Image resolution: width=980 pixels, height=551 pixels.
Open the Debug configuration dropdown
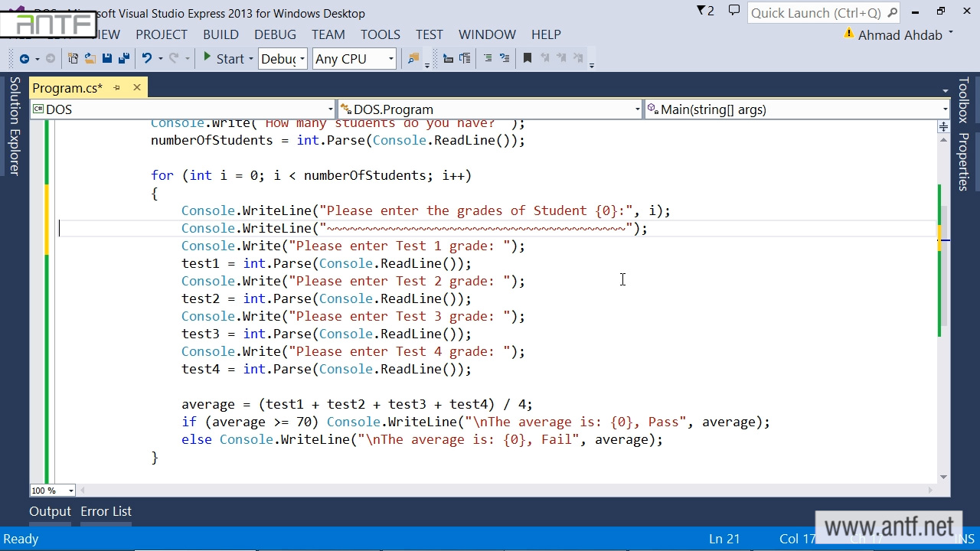pyautogui.click(x=283, y=59)
